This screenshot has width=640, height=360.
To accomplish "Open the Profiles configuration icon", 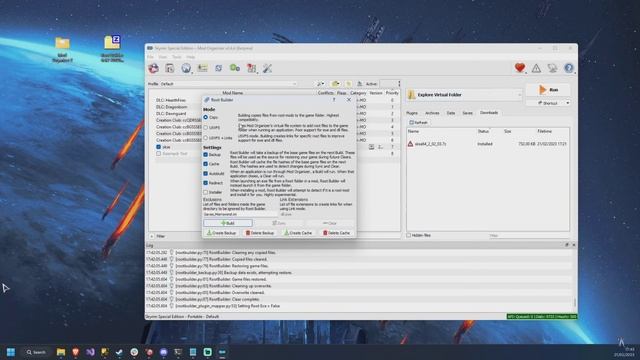I will 202,68.
